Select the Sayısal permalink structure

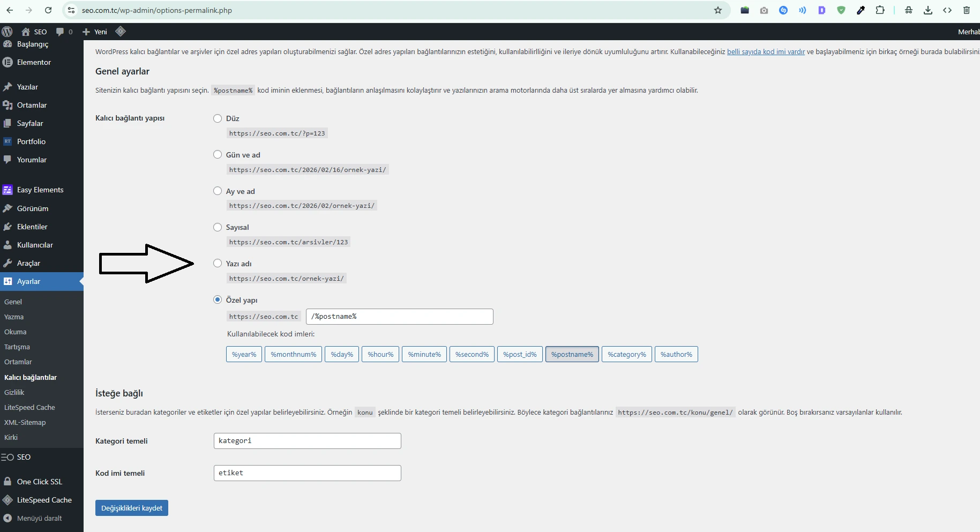tap(217, 227)
